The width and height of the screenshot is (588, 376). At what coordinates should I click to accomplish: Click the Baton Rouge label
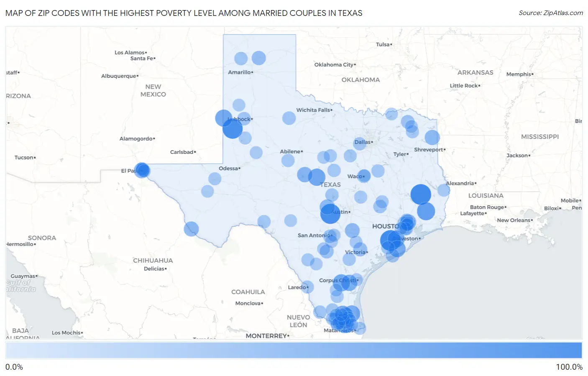point(487,207)
